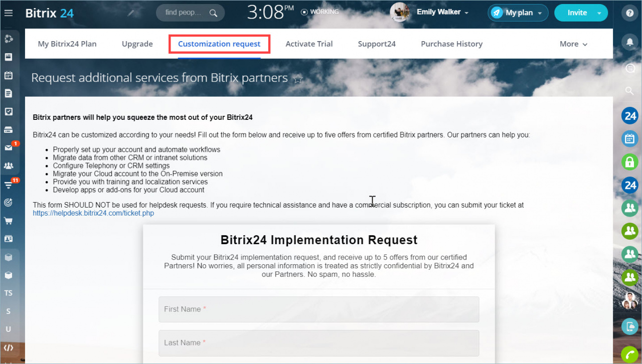Click 'Request additional services from Bitrix partners' title
The height and width of the screenshot is (364, 642).
click(159, 78)
